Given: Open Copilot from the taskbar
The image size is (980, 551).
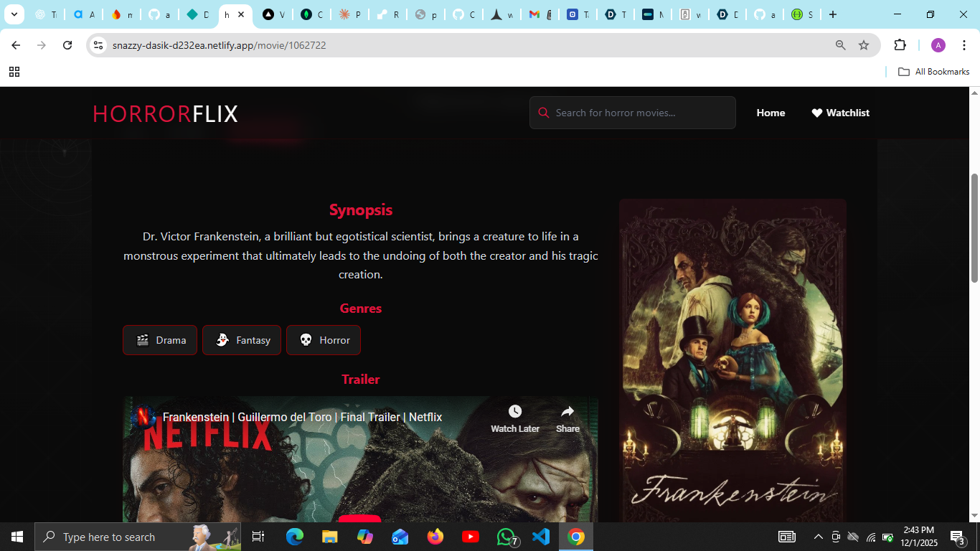Looking at the screenshot, I should pyautogui.click(x=365, y=537).
